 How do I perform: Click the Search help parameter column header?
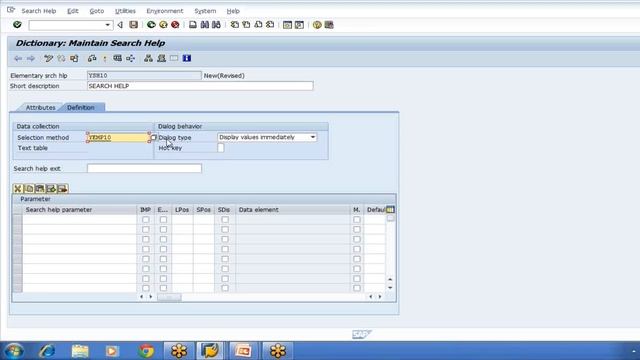click(80, 209)
